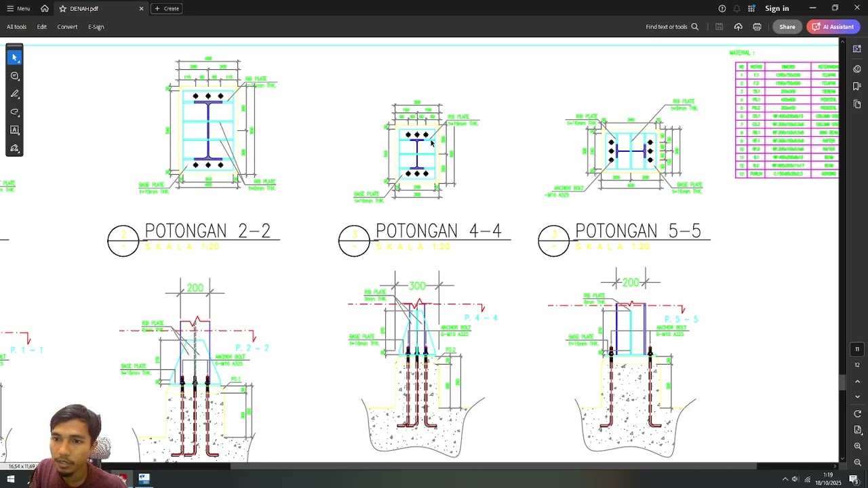
Task: Pick the add text box tool
Action: [14, 130]
